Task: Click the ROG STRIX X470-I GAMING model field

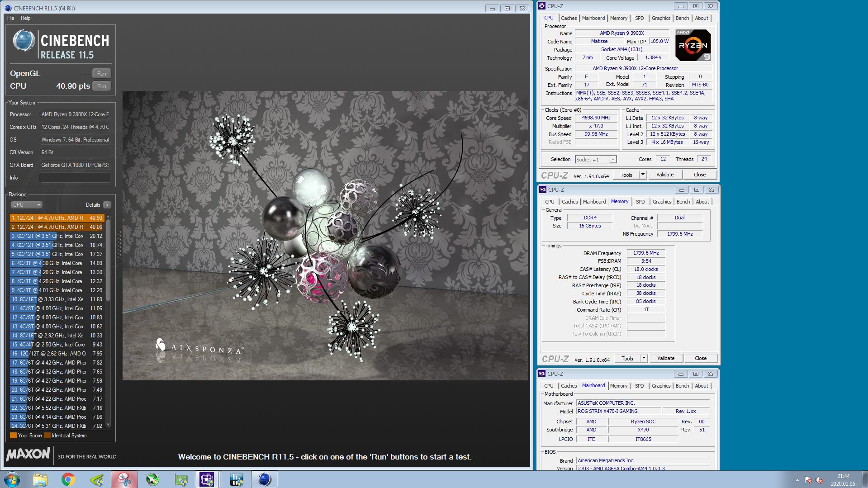Action: pos(618,412)
